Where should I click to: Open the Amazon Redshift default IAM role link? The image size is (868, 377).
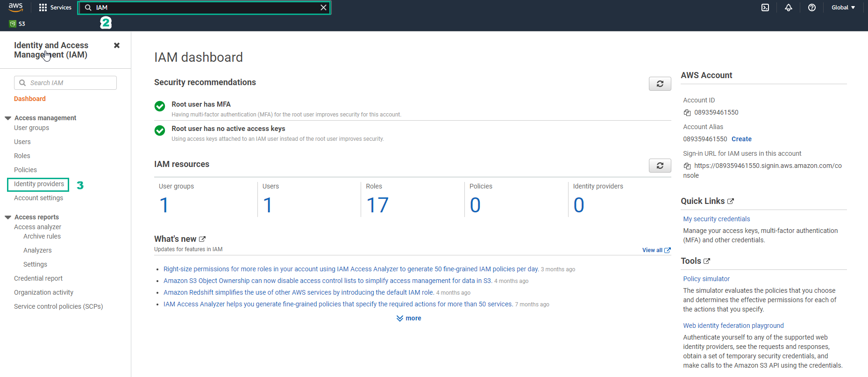tap(299, 292)
